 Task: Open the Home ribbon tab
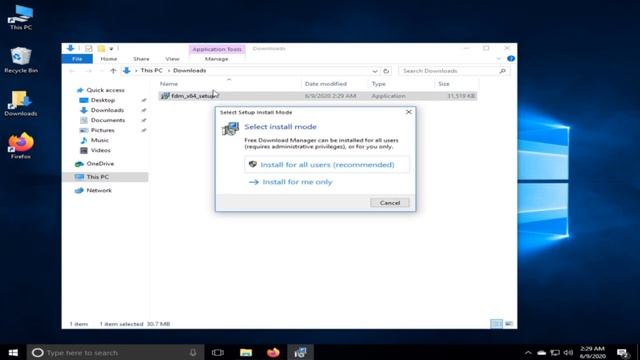coord(109,59)
